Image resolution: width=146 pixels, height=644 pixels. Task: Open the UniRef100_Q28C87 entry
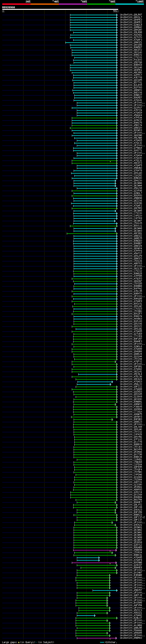pyautogui.click(x=131, y=565)
